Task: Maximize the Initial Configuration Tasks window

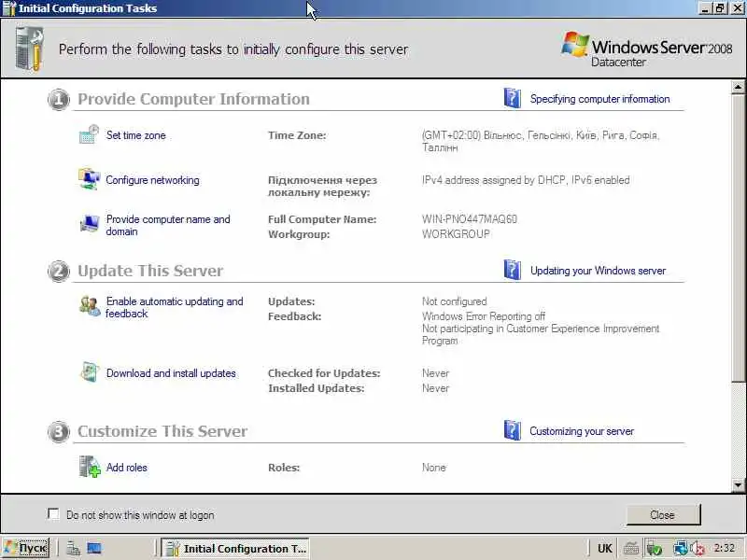Action: click(720, 8)
